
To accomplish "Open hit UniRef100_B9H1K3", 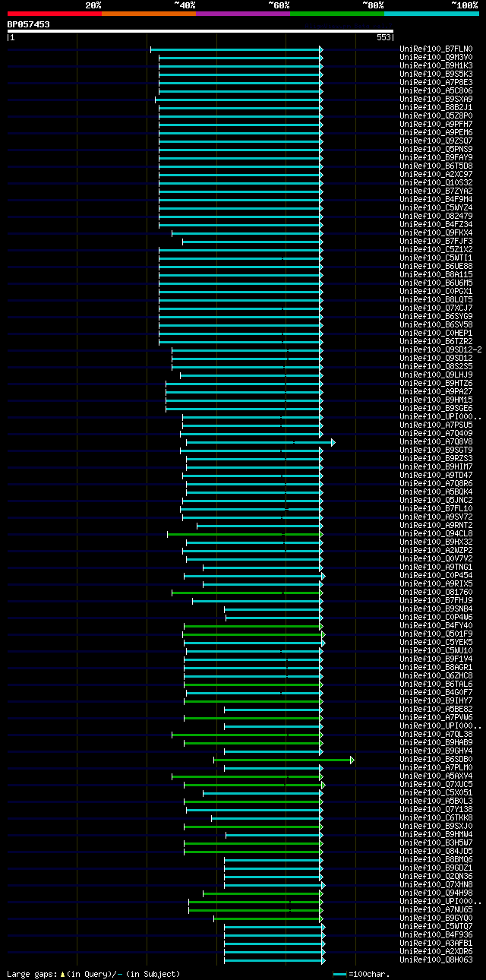I will click(x=436, y=66).
